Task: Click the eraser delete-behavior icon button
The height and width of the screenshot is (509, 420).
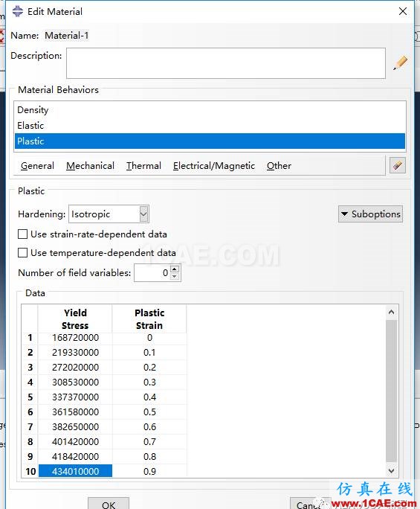Action: point(397,165)
